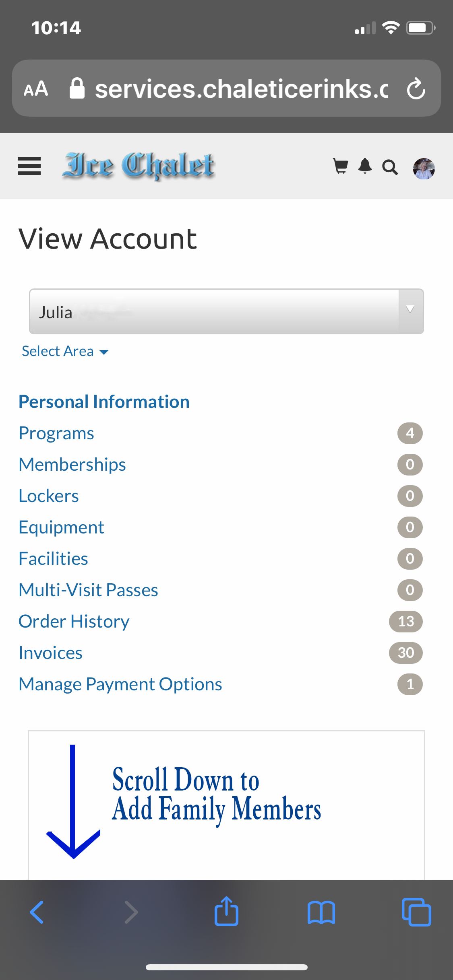Image resolution: width=453 pixels, height=980 pixels.
Task: Open the hamburger navigation menu
Action: click(x=29, y=166)
